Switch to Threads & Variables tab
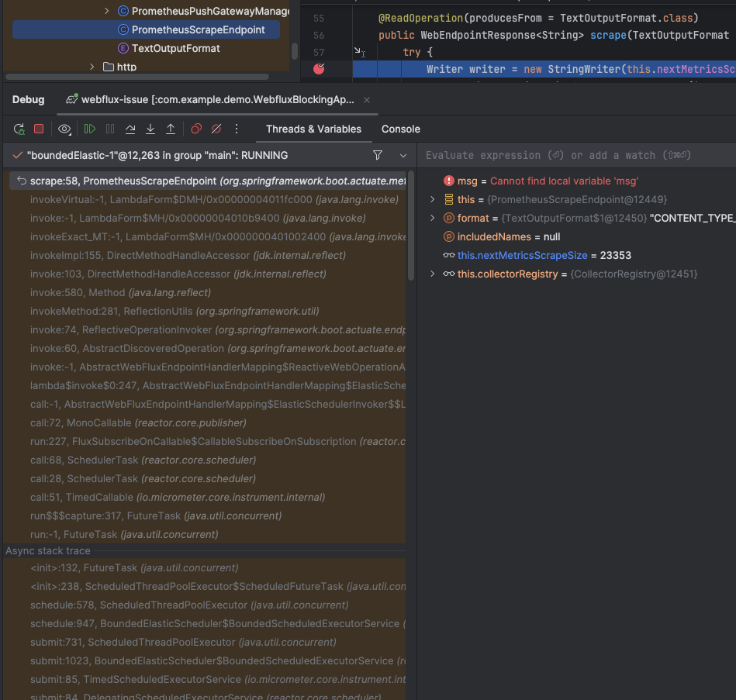Image resolution: width=736 pixels, height=700 pixels. (x=313, y=129)
